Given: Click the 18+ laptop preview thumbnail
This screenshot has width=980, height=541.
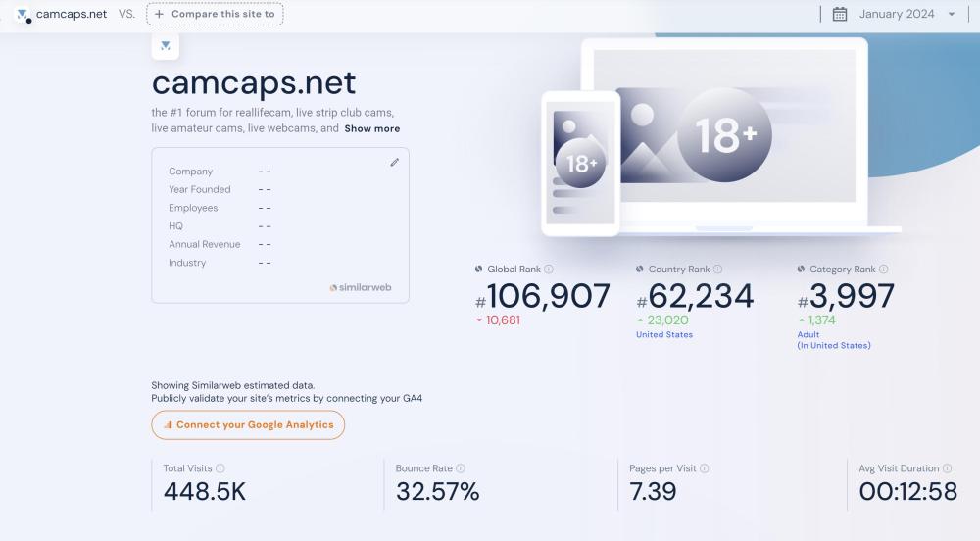Looking at the screenshot, I should coord(725,134).
